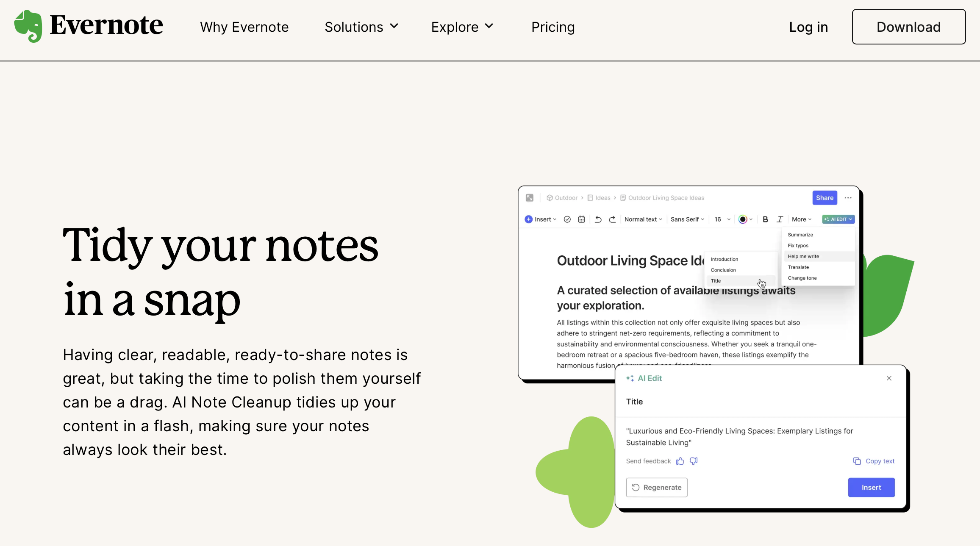Viewport: 980px width, 546px height.
Task: Select Help me write in the AI menu
Action: pos(819,256)
